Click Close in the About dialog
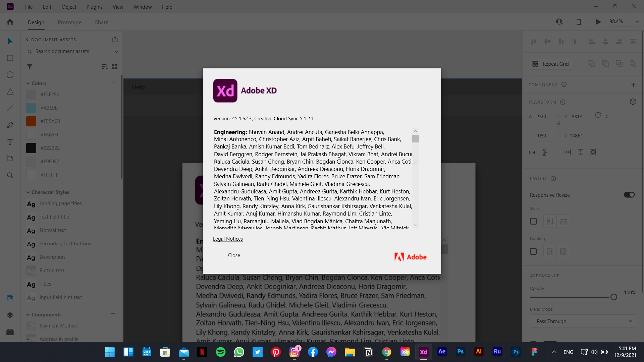This screenshot has width=644, height=362. [x=234, y=255]
